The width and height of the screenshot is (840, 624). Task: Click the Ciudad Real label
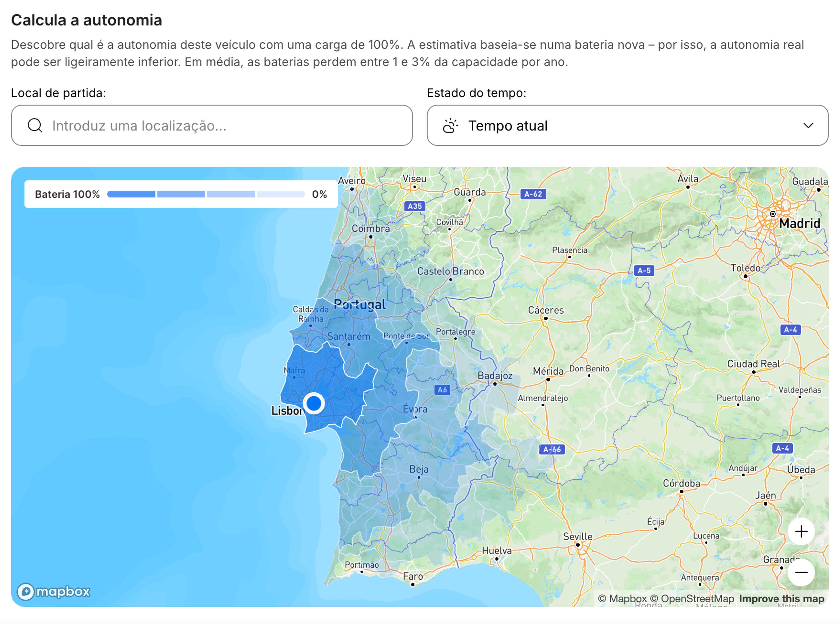tap(753, 364)
